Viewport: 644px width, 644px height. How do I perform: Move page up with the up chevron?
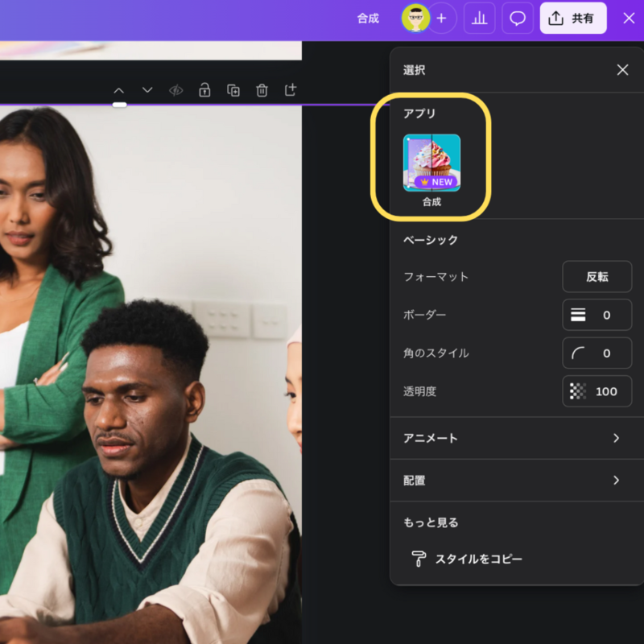click(x=118, y=90)
